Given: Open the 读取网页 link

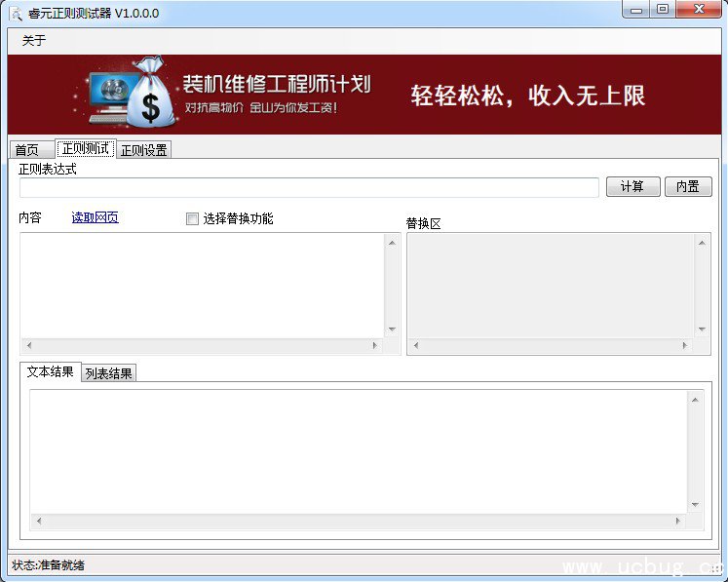Looking at the screenshot, I should (x=96, y=218).
